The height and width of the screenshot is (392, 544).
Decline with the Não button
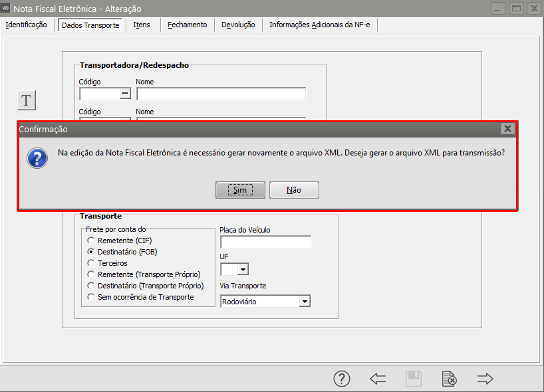click(294, 190)
